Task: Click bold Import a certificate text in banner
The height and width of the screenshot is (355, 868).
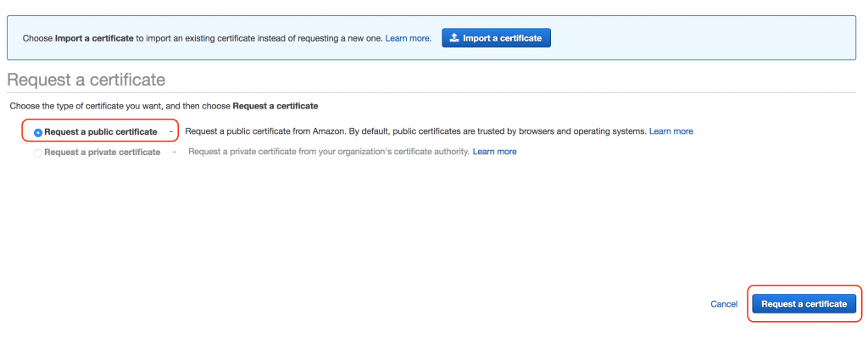Action: (x=95, y=39)
